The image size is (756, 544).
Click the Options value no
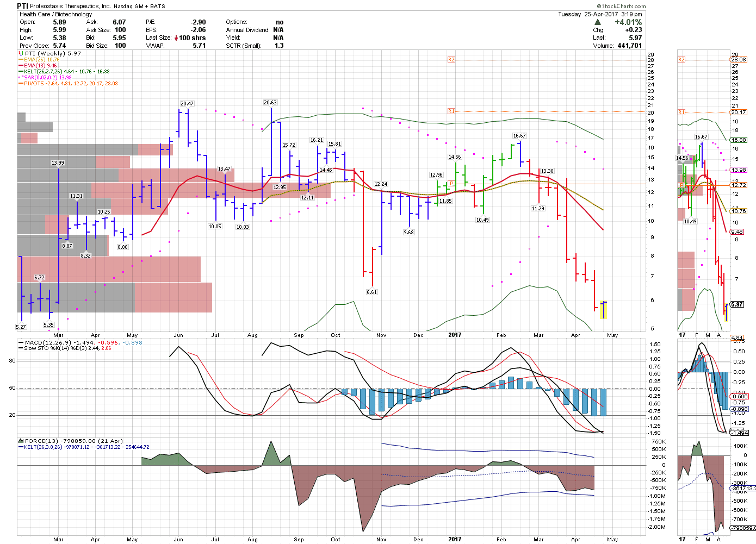[280, 22]
